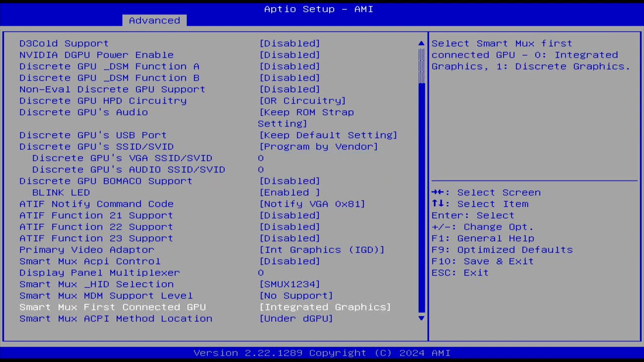The height and width of the screenshot is (362, 644).
Task: Select Smart Mux ACPI Method Location label
Action: [116, 318]
